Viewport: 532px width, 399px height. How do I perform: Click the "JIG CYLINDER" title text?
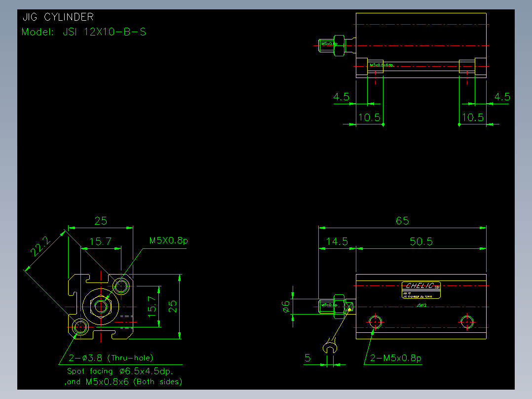(x=58, y=17)
